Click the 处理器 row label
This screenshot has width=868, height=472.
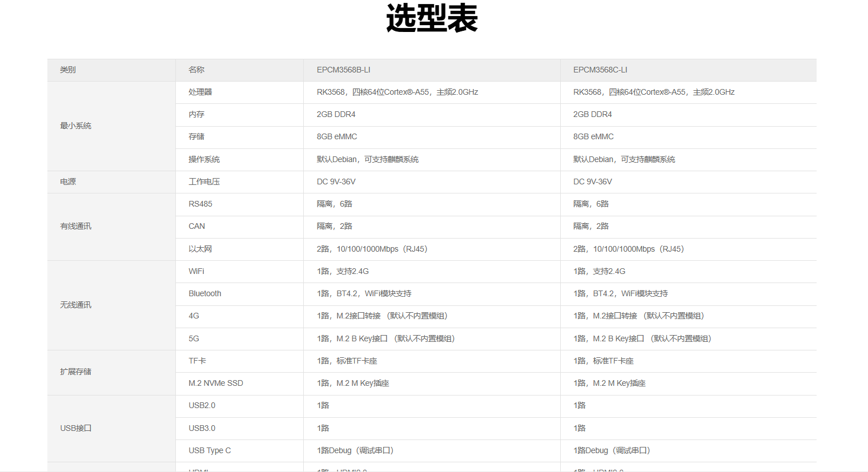pos(200,92)
